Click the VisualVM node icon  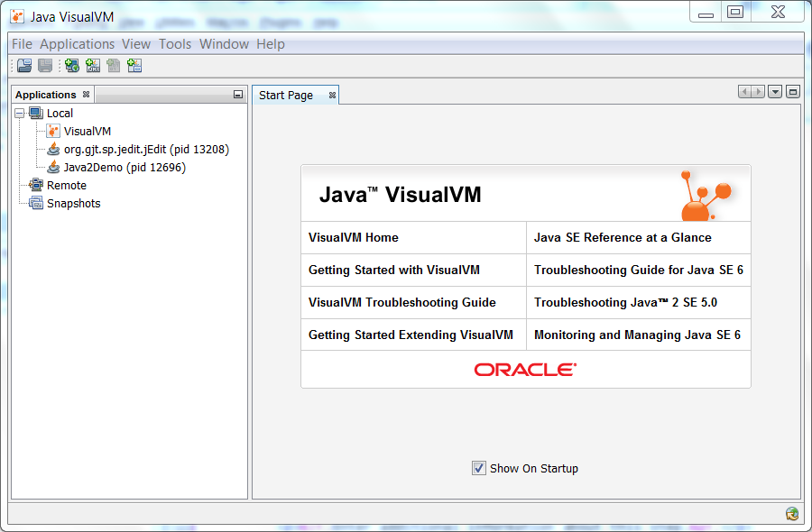(x=53, y=131)
